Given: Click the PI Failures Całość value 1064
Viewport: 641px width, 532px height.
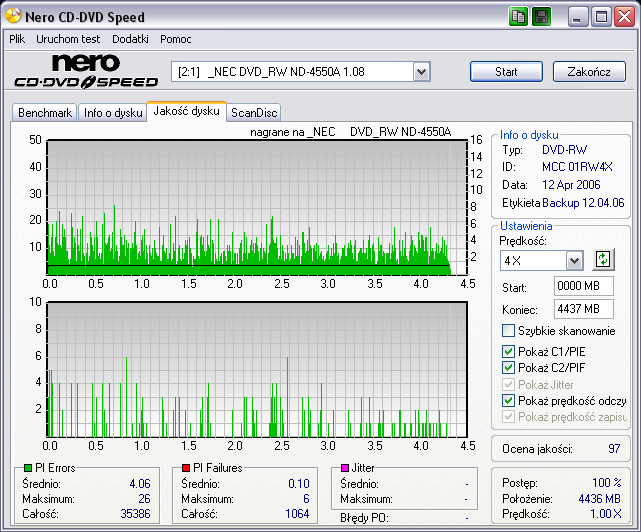Looking at the screenshot, I should 297,514.
